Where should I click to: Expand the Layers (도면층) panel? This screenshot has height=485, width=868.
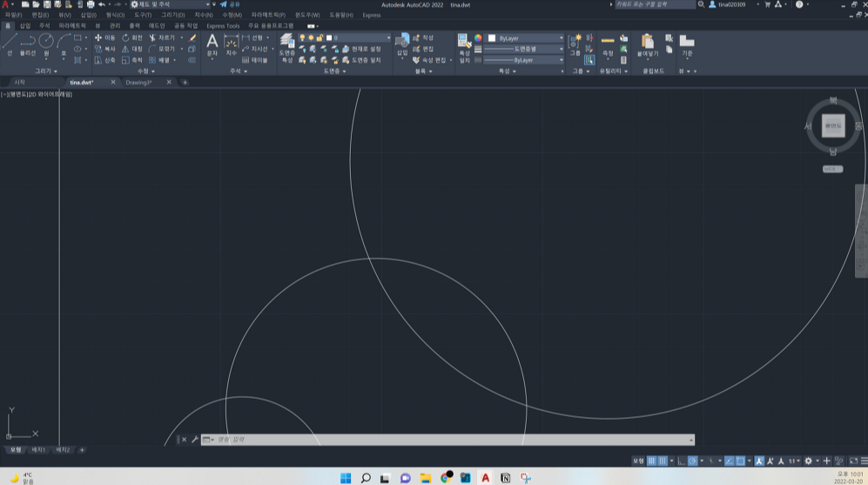coord(334,71)
